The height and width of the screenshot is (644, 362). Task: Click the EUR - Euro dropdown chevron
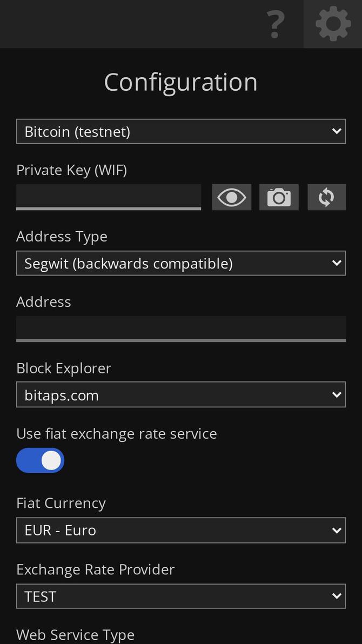pos(337,530)
